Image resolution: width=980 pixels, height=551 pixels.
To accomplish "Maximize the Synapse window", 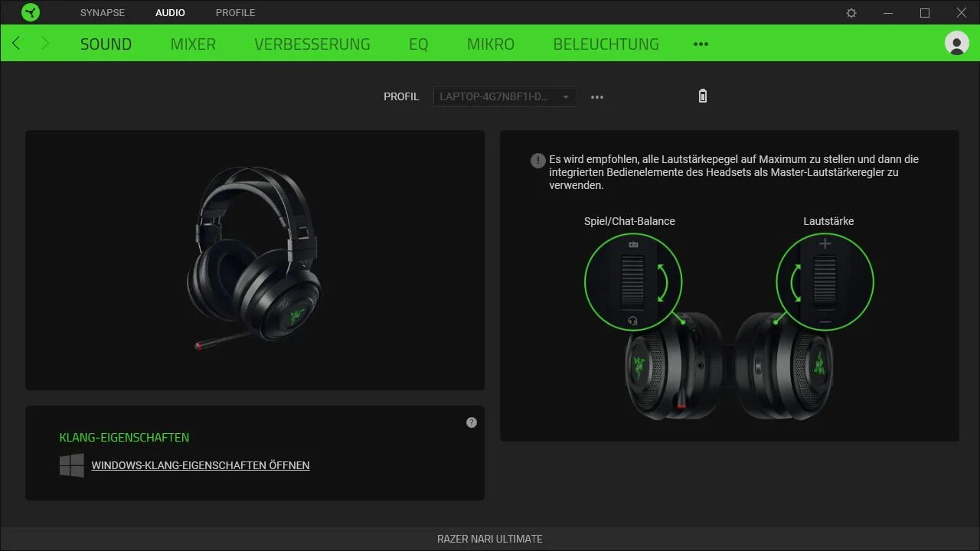I will point(925,13).
